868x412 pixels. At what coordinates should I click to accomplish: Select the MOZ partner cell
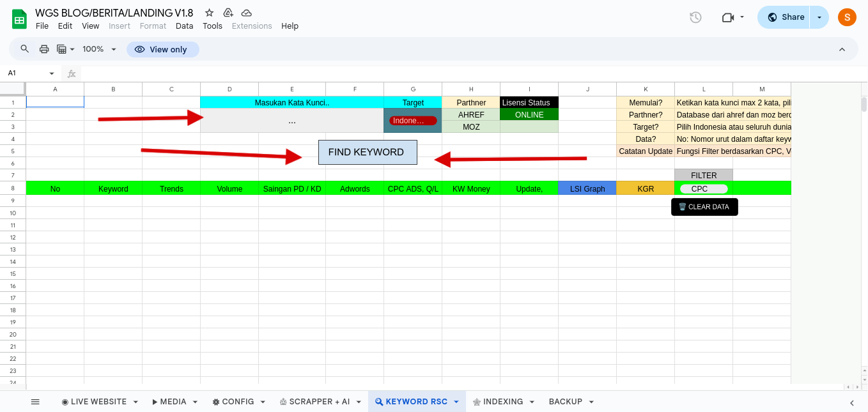click(x=471, y=127)
